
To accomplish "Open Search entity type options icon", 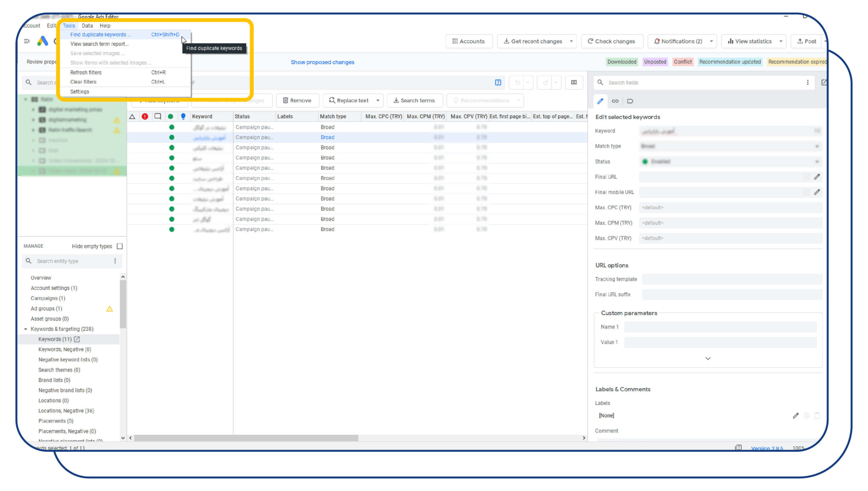I will point(115,261).
